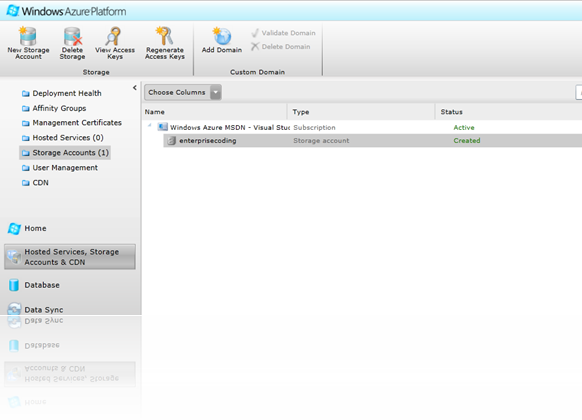Open Hosted Services, Storage Accounts & CDN
Image resolution: width=582 pixels, height=420 pixels.
(70, 257)
